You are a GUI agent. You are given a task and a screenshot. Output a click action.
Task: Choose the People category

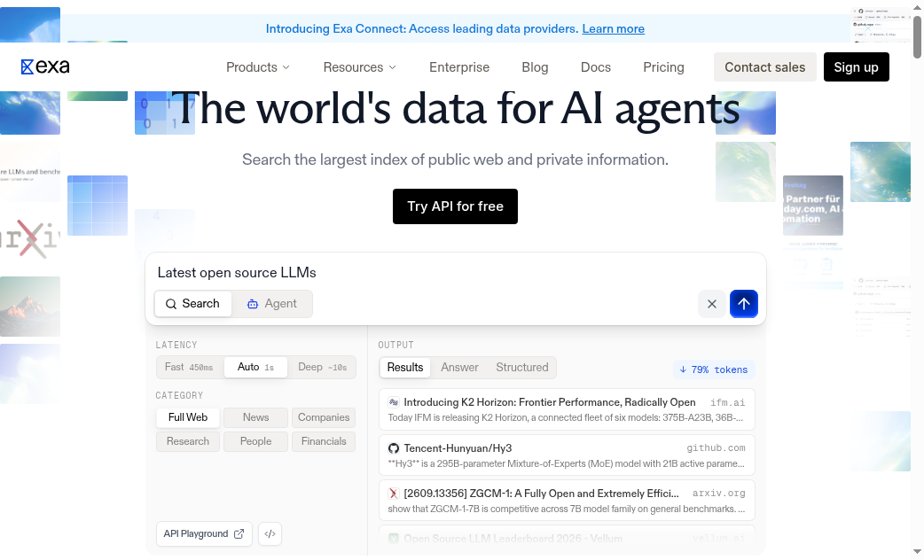(255, 441)
